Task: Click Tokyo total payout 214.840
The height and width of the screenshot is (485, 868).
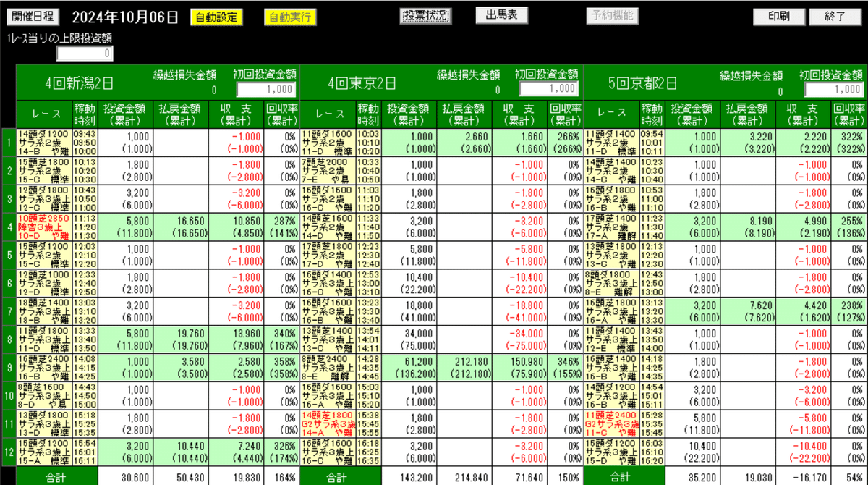Action: [x=464, y=477]
